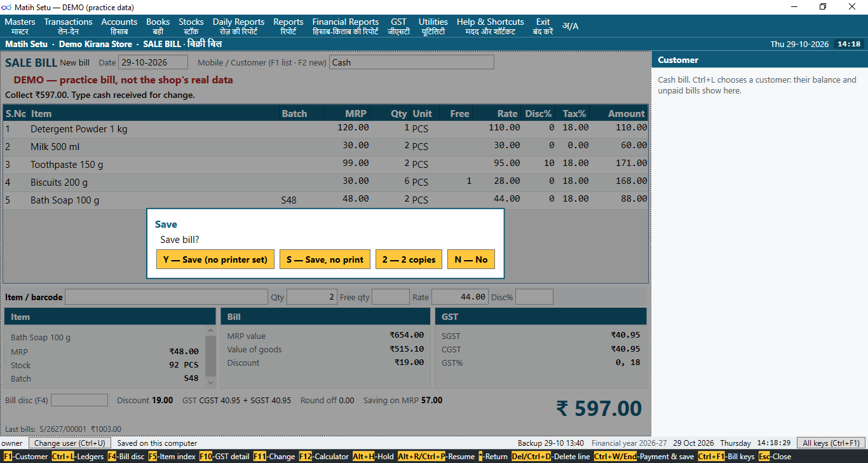The width and height of the screenshot is (868, 463).
Task: Click the F12-Calculator shortcut
Action: point(323,457)
